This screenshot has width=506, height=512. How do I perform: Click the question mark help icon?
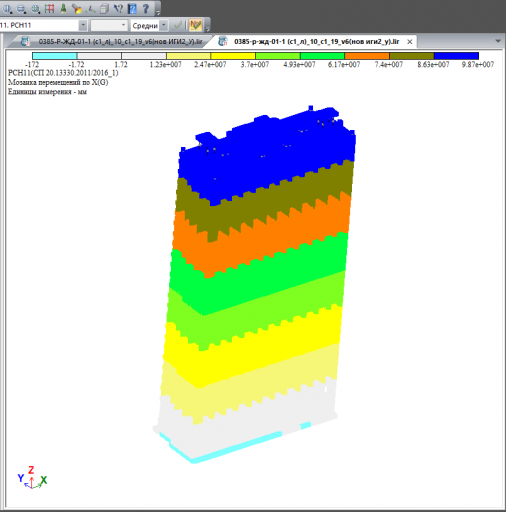click(x=146, y=8)
